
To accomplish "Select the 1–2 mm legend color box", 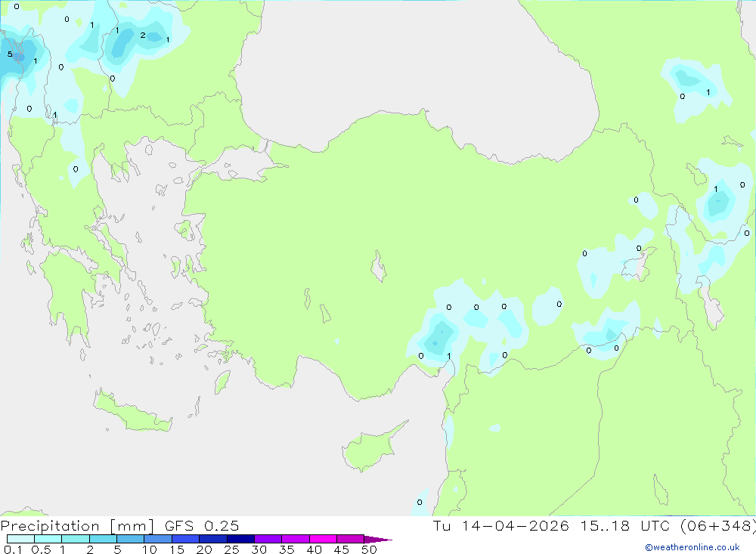I will [75, 539].
